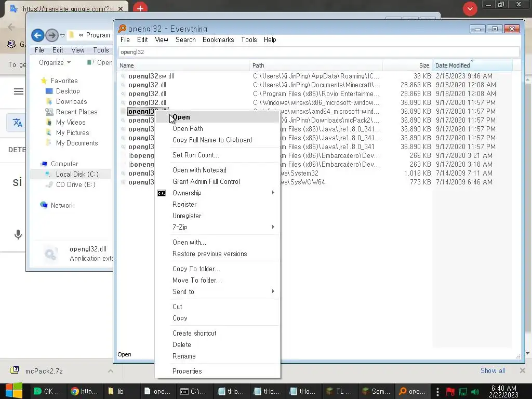Choose Copy To folder...
532x399 pixels.
[217, 269]
